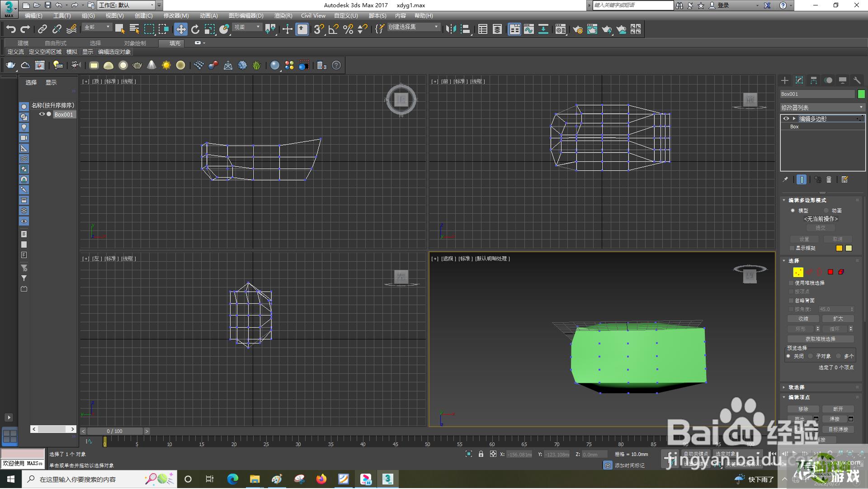
Task: Click the 收缩 button
Action: click(x=803, y=319)
